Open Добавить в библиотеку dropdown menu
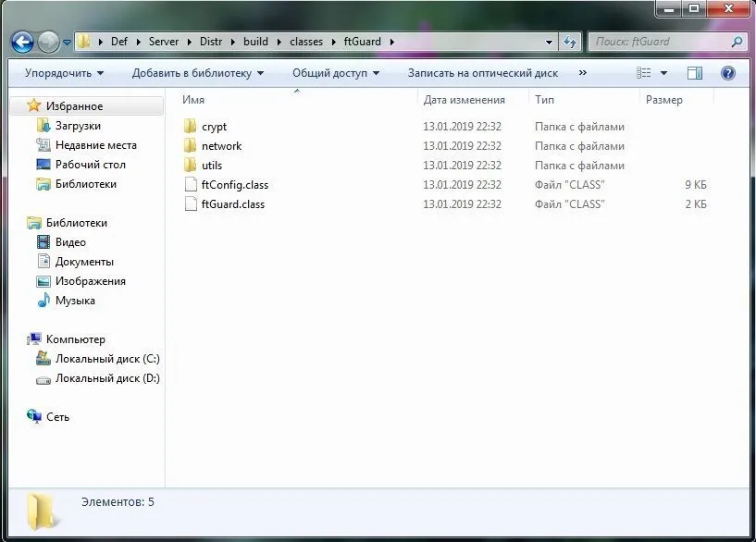The image size is (756, 542). coord(198,73)
